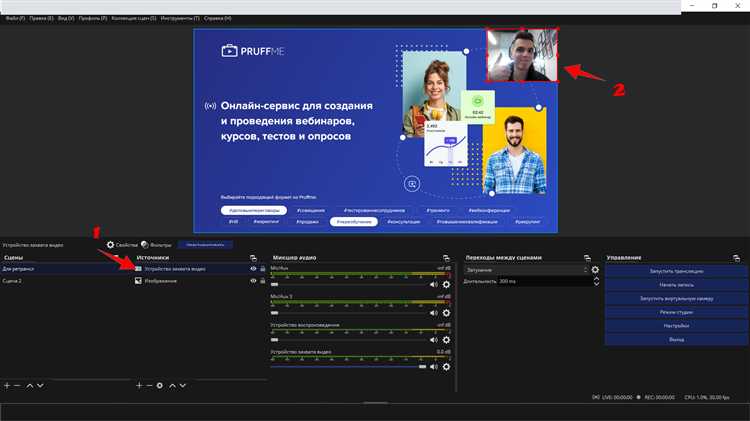
Task: Open source properties gear in sources toolbar
Action: tap(160, 386)
